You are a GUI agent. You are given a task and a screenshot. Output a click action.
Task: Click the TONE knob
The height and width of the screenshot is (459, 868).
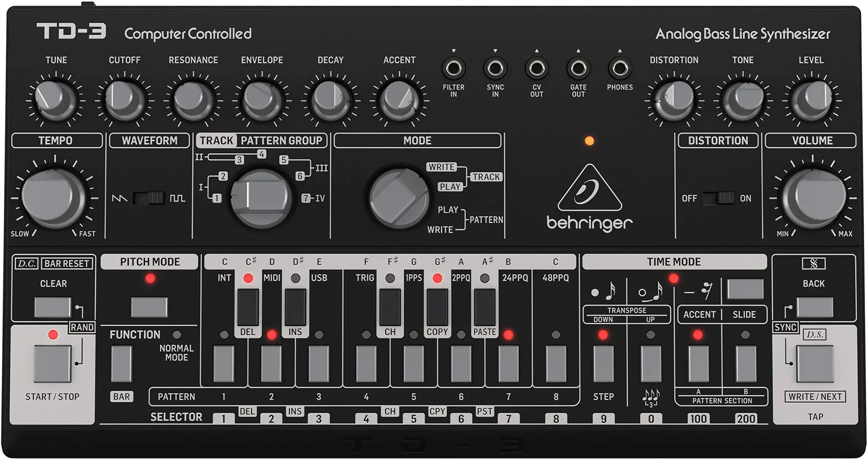pyautogui.click(x=743, y=101)
